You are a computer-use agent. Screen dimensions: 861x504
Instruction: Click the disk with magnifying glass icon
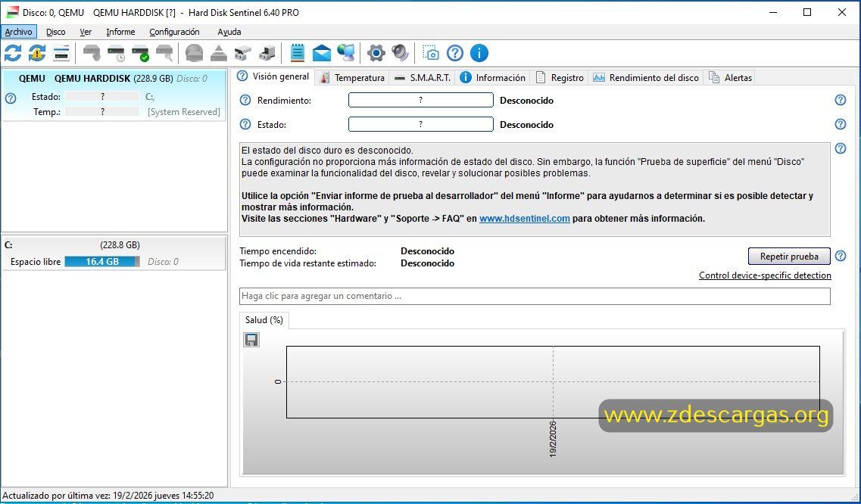165,53
